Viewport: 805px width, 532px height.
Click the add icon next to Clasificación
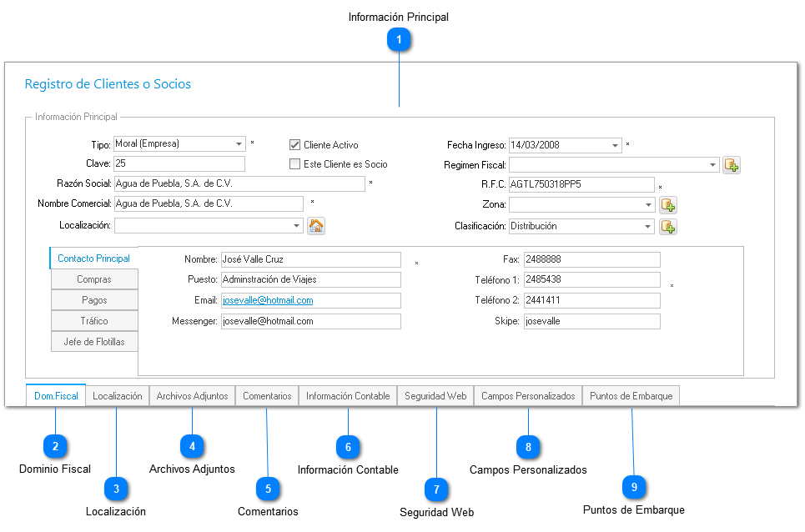point(668,226)
